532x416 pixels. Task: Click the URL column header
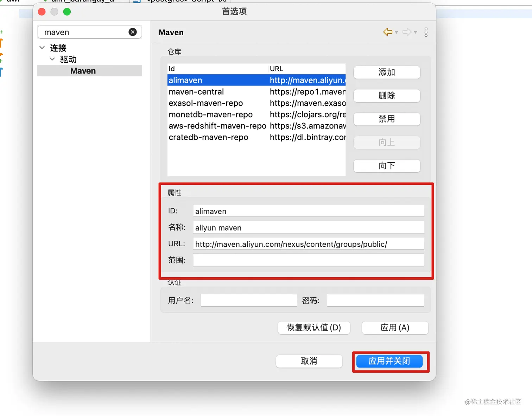tap(307, 69)
